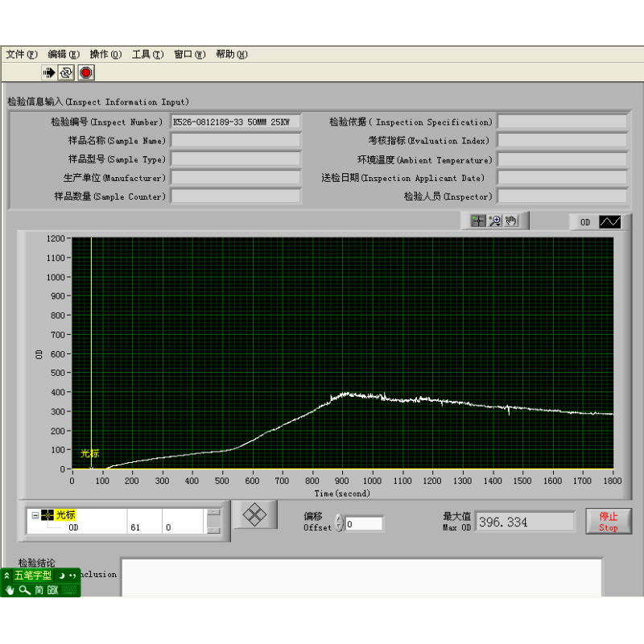Click the red 停止 Stop button

[x=609, y=521]
